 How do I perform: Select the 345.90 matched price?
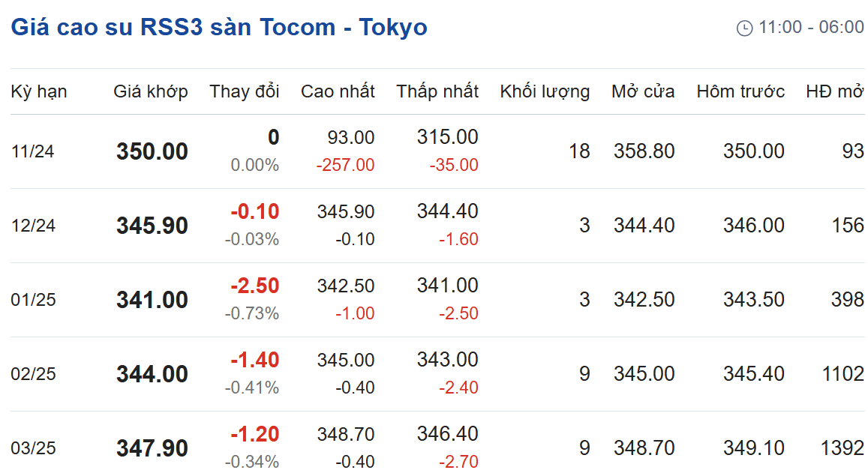pos(152,226)
